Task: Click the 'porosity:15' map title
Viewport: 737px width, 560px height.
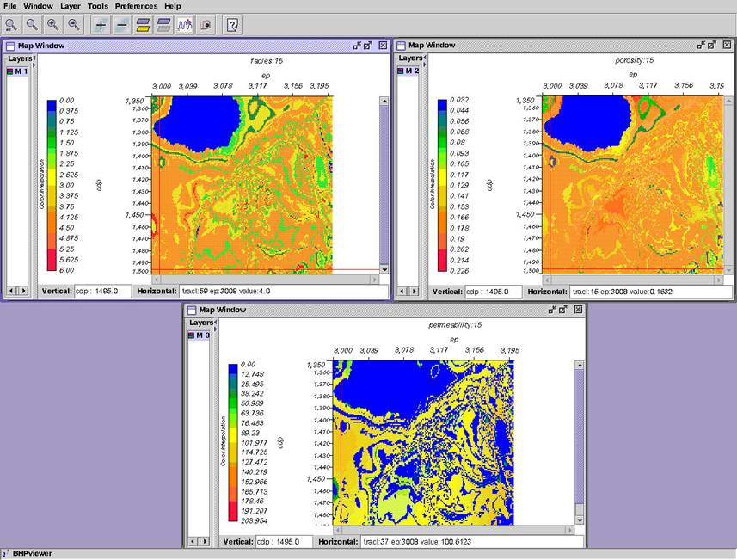Action: tap(635, 60)
